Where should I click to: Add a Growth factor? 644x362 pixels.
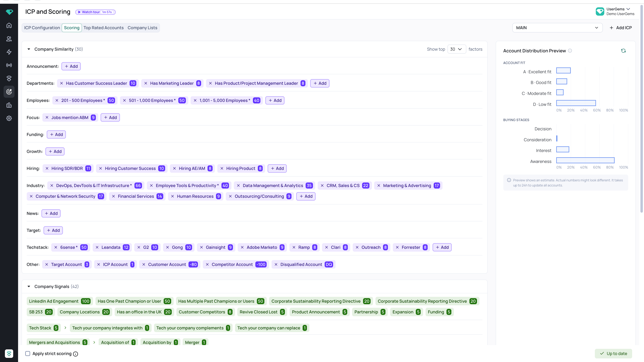pos(55,151)
